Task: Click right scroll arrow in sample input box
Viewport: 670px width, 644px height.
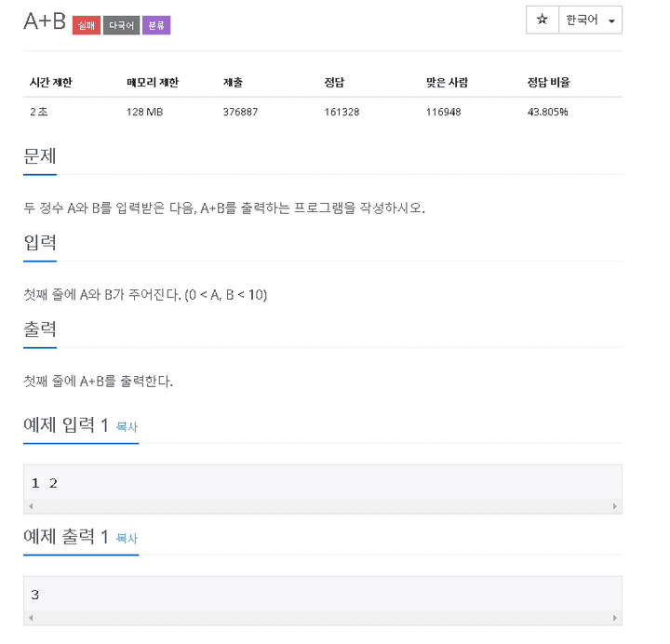Action: [615, 506]
